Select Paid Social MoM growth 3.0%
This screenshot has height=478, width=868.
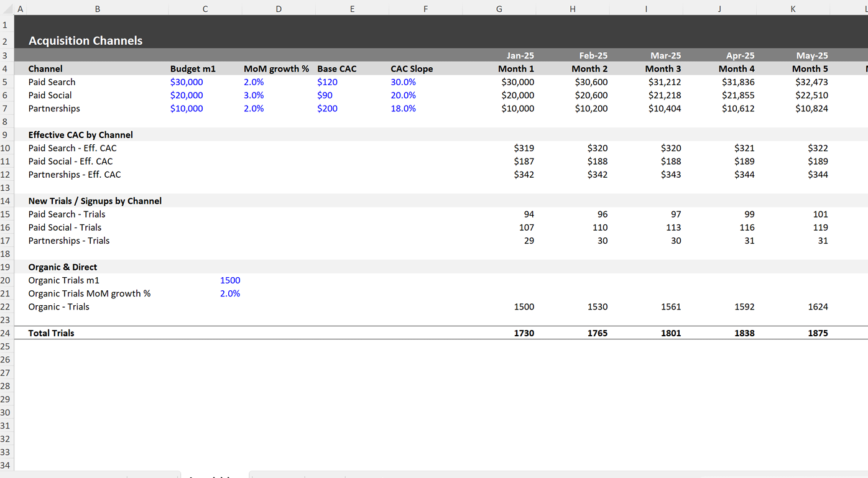[254, 95]
